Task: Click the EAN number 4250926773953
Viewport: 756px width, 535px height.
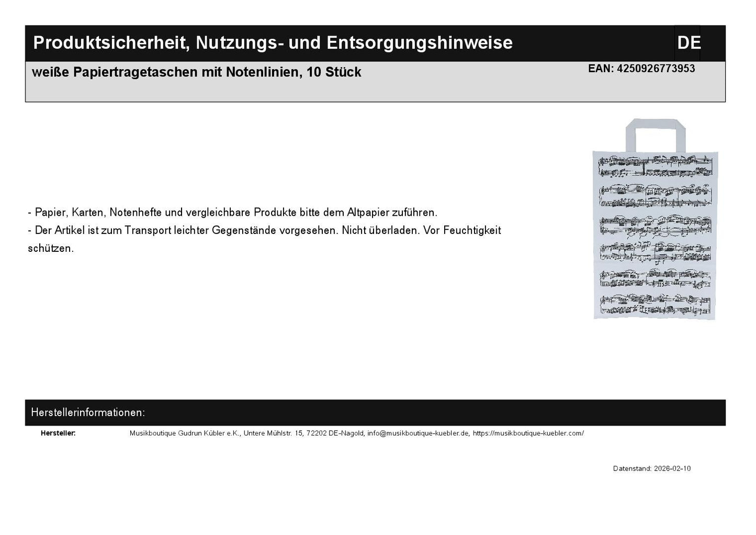Action: coord(656,68)
